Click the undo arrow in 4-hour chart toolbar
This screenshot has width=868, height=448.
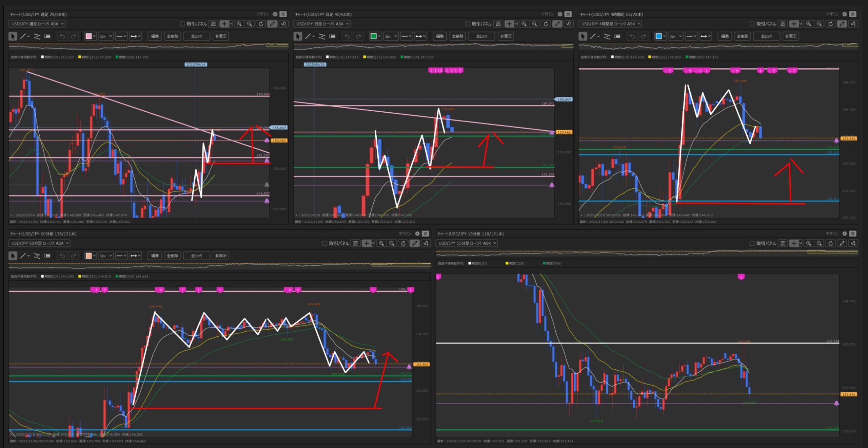pyautogui.click(x=632, y=36)
